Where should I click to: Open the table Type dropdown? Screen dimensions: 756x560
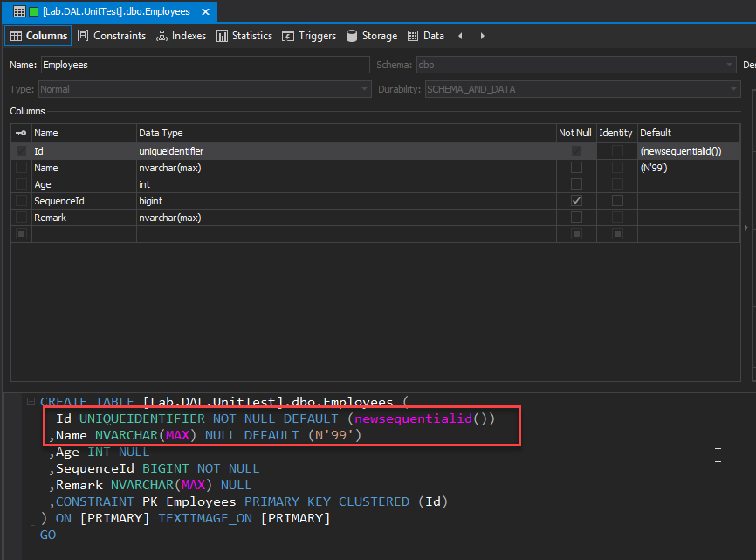(x=365, y=89)
